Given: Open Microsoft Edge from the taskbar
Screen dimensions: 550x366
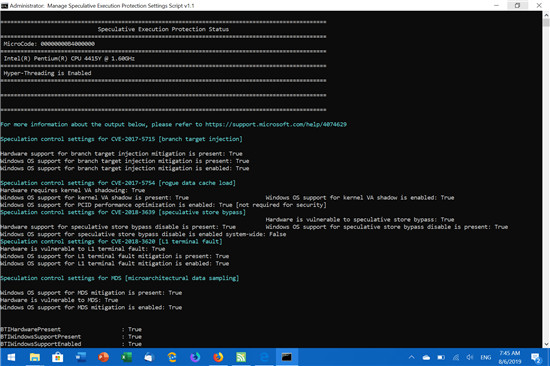Looking at the screenshot, I should [x=264, y=357].
